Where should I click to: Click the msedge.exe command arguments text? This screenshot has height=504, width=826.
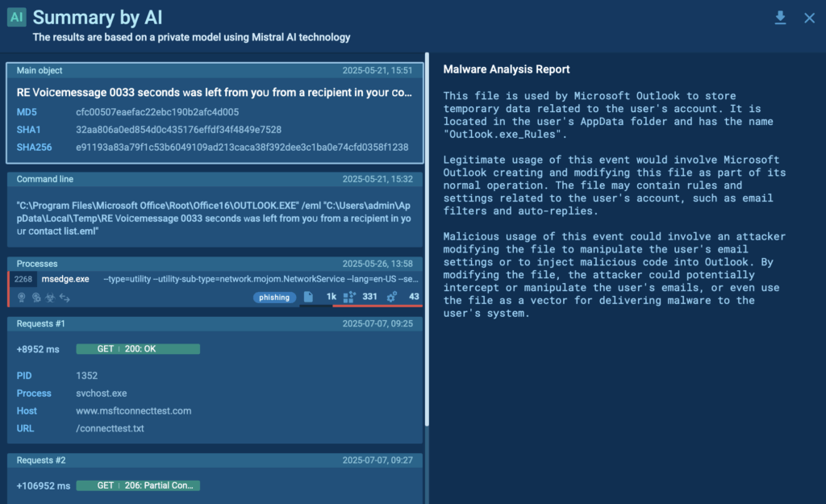(x=261, y=279)
